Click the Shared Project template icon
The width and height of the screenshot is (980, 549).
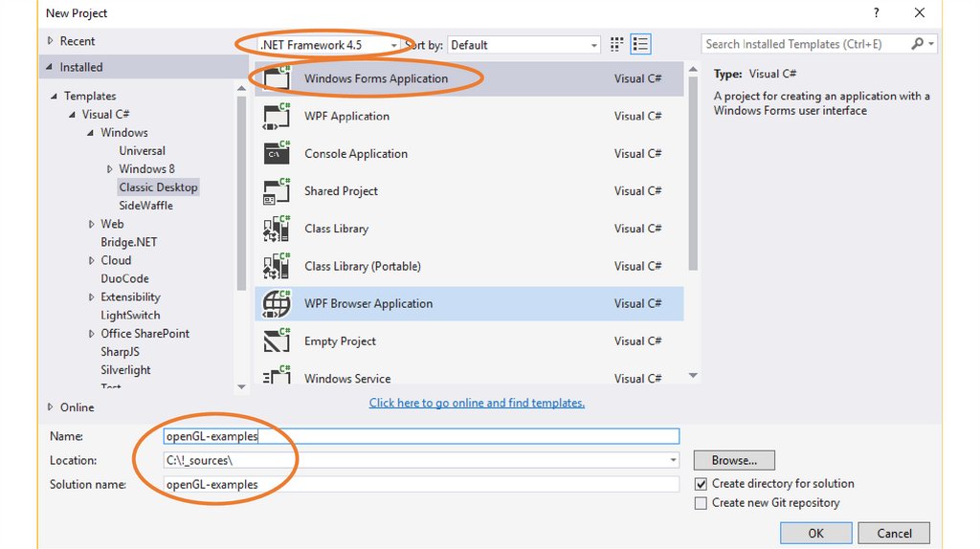click(x=277, y=191)
